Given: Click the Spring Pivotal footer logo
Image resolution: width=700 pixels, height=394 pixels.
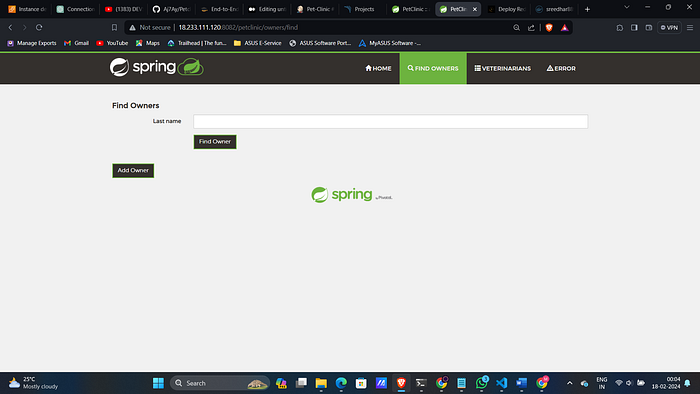Looking at the screenshot, I should pyautogui.click(x=352, y=195).
